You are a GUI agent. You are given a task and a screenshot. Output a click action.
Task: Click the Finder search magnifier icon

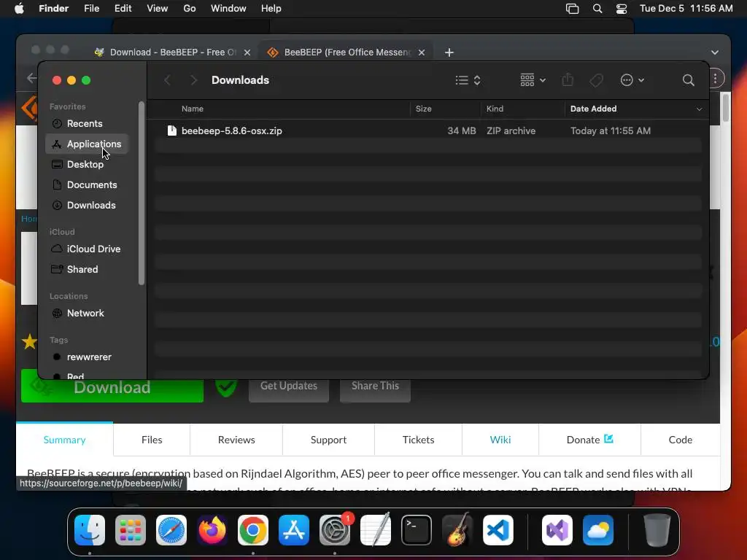(688, 80)
